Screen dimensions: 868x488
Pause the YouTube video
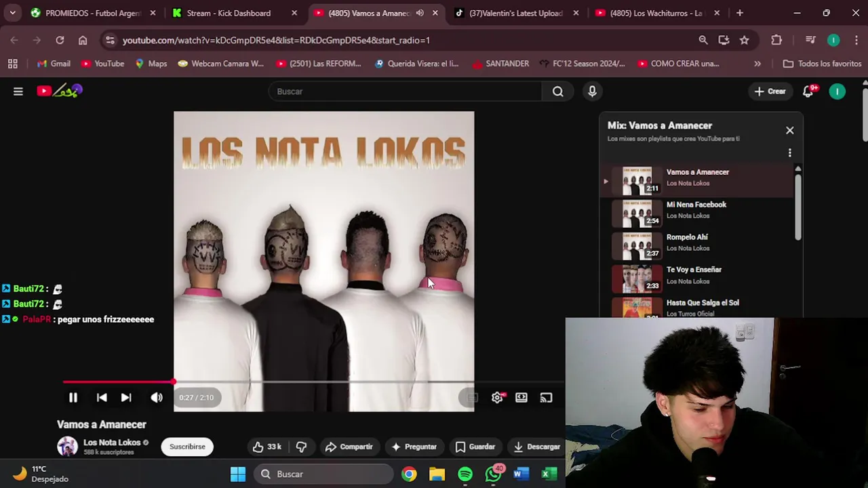pos(73,398)
